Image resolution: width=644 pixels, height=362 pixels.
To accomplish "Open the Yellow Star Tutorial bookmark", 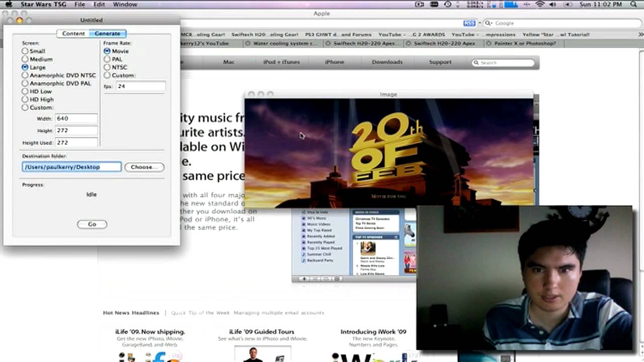I will click(x=555, y=35).
